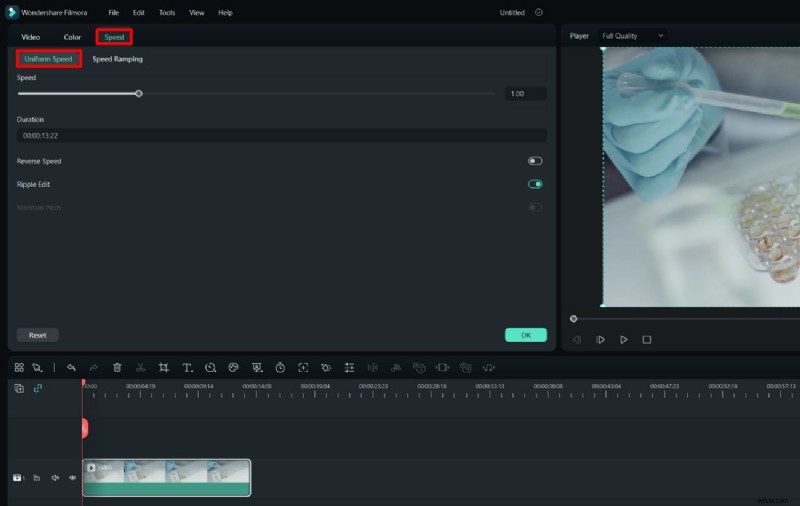Click the Speed slider handle
This screenshot has width=800, height=506.
click(139, 93)
